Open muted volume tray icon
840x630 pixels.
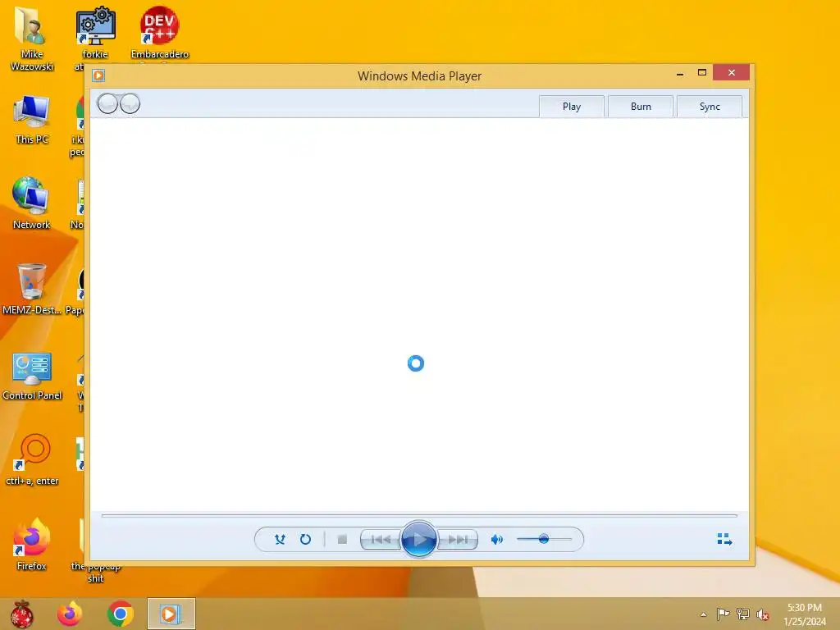coord(762,614)
